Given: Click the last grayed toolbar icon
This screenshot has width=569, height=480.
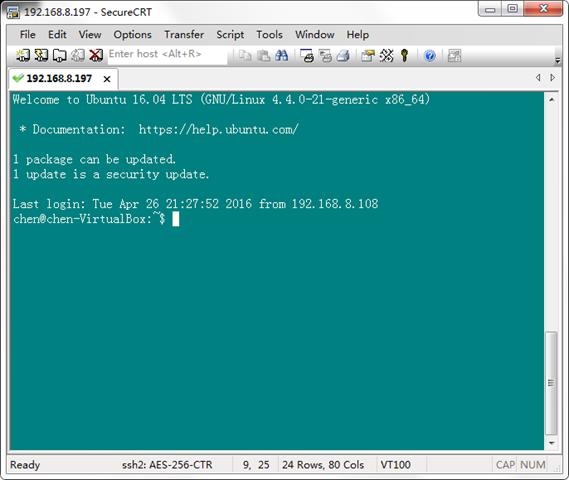Looking at the screenshot, I should [454, 56].
